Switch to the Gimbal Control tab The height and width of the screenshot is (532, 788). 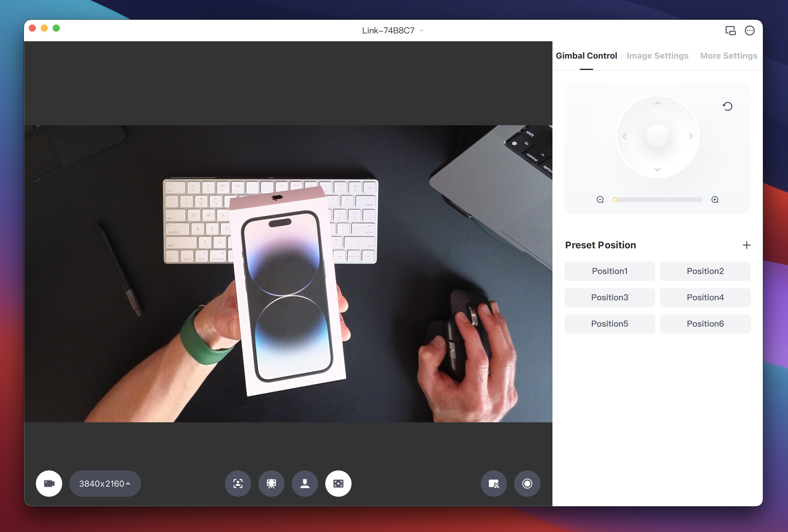tap(586, 56)
